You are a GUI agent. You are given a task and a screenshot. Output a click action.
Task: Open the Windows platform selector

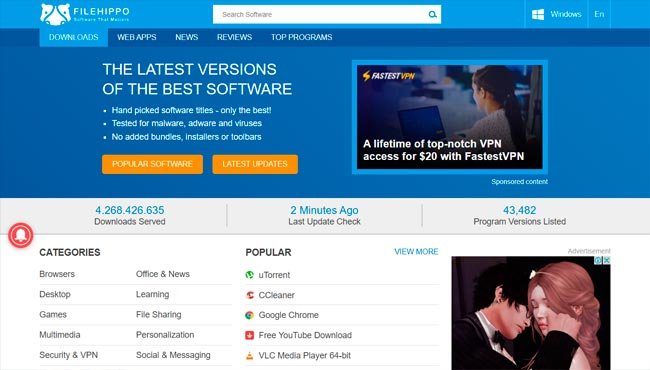click(x=556, y=14)
